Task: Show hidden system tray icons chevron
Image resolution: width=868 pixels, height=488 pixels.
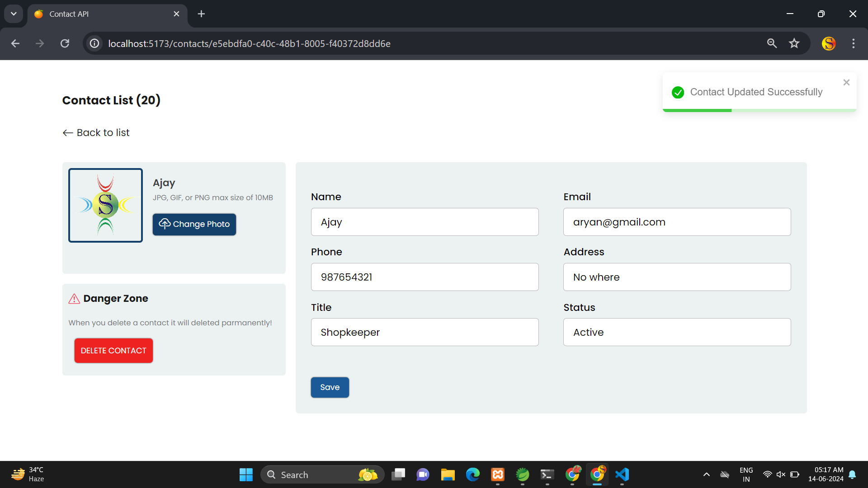Action: pyautogui.click(x=706, y=474)
